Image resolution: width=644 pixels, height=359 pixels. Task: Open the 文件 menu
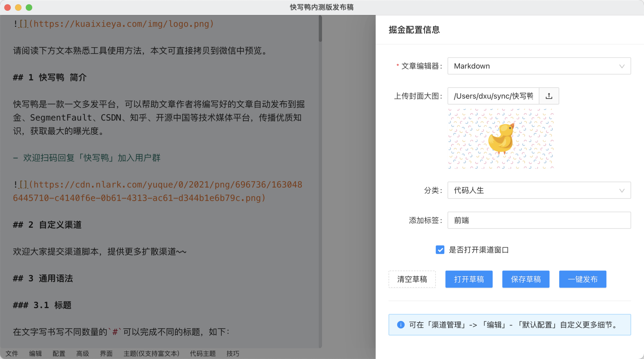click(x=12, y=353)
